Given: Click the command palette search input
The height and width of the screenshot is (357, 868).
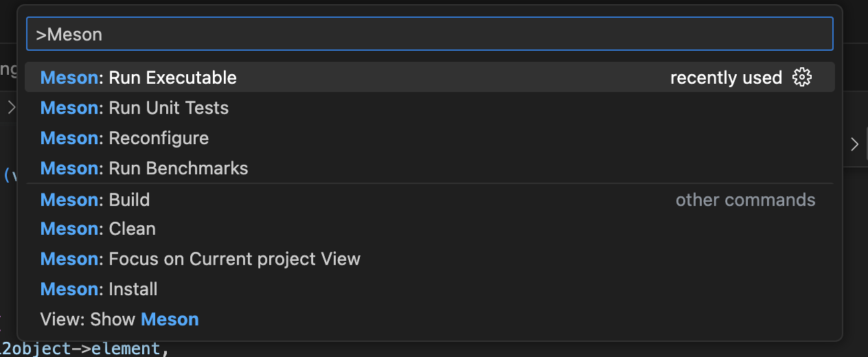Looking at the screenshot, I should click(429, 34).
